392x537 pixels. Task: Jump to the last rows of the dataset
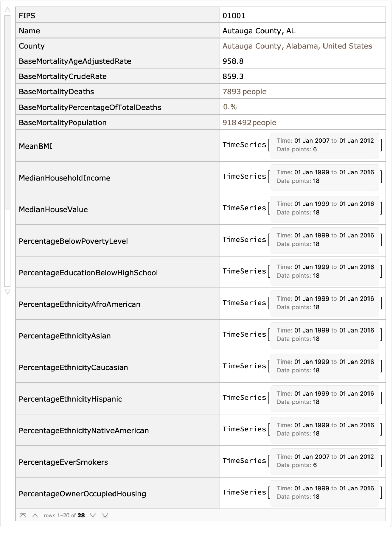[x=105, y=515]
